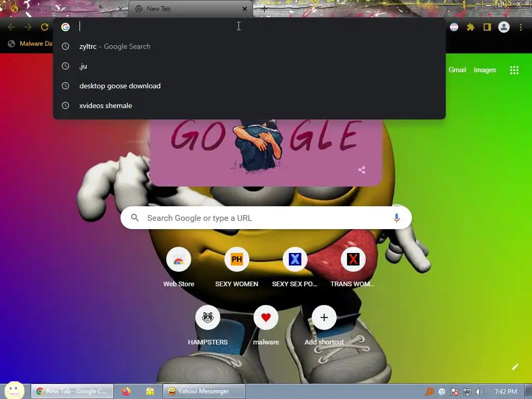Image resolution: width=532 pixels, height=399 pixels.
Task: Open a new tab with plus button
Action: tap(264, 9)
